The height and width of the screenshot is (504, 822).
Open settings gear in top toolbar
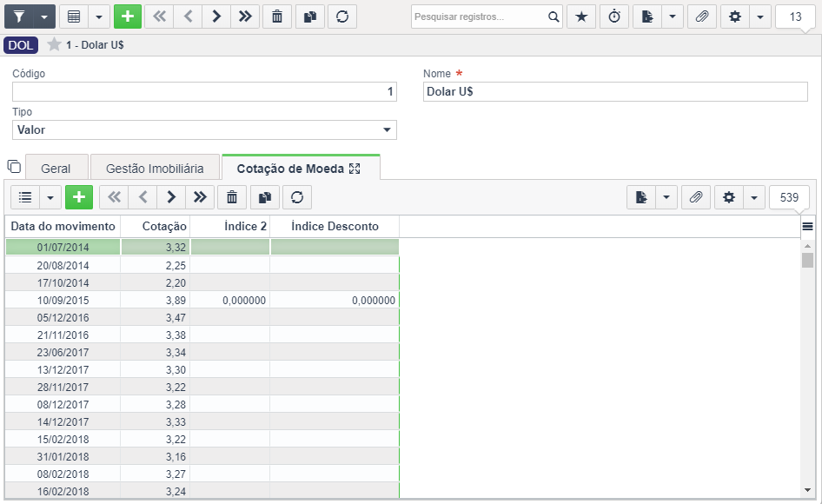pyautogui.click(x=735, y=17)
